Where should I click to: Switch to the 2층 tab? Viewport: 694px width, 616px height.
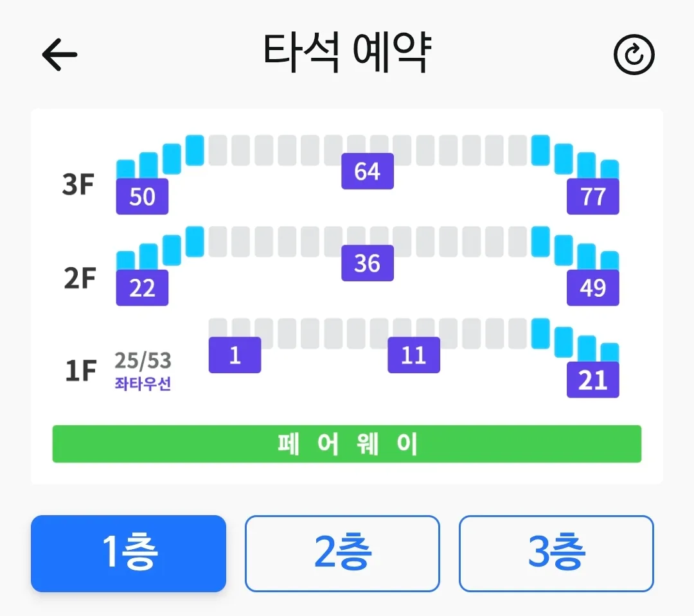342,553
